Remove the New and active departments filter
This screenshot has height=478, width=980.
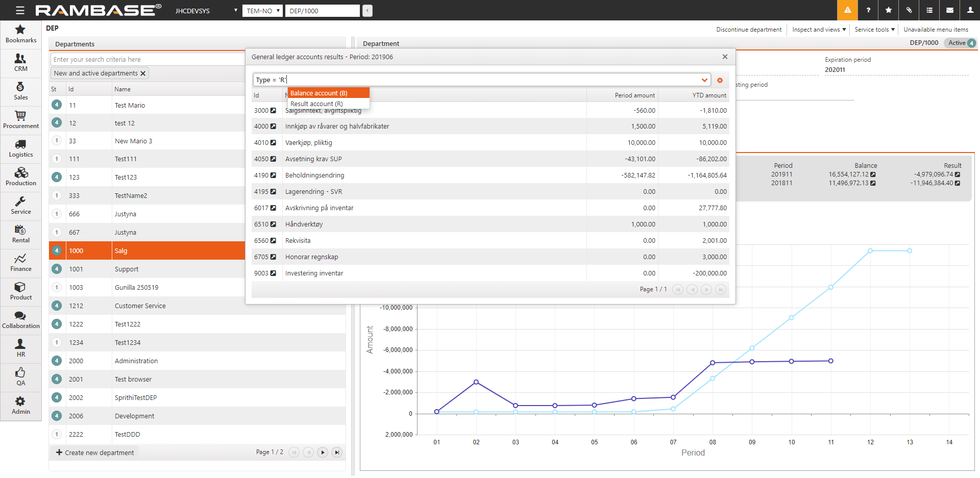(143, 73)
